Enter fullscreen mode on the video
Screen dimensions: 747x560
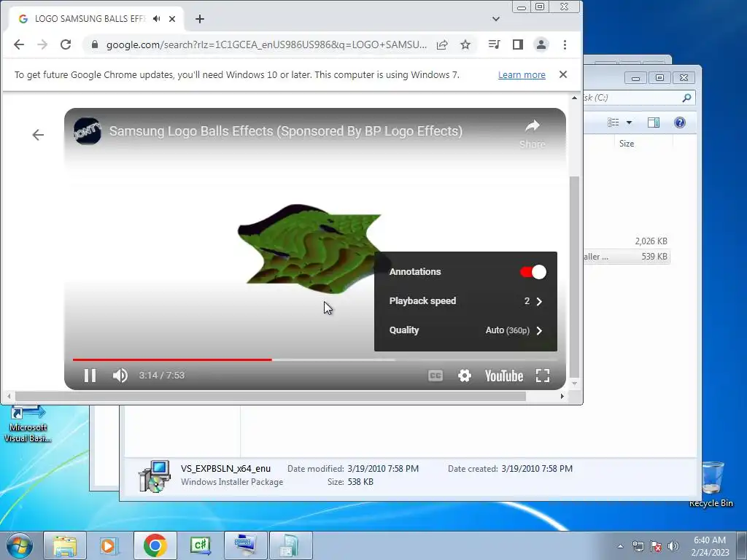543,376
